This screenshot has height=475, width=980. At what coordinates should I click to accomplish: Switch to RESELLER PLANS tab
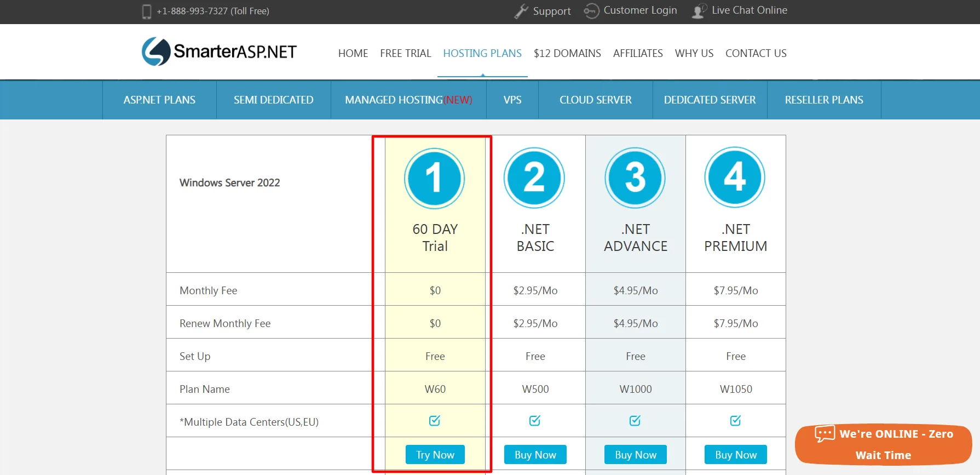824,100
